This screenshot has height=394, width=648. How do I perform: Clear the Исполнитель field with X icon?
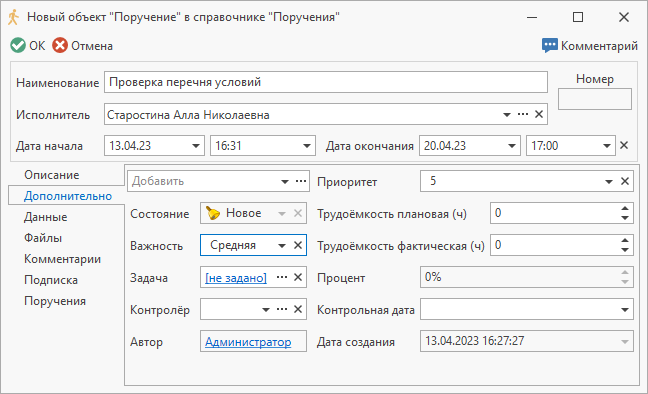[x=539, y=114]
